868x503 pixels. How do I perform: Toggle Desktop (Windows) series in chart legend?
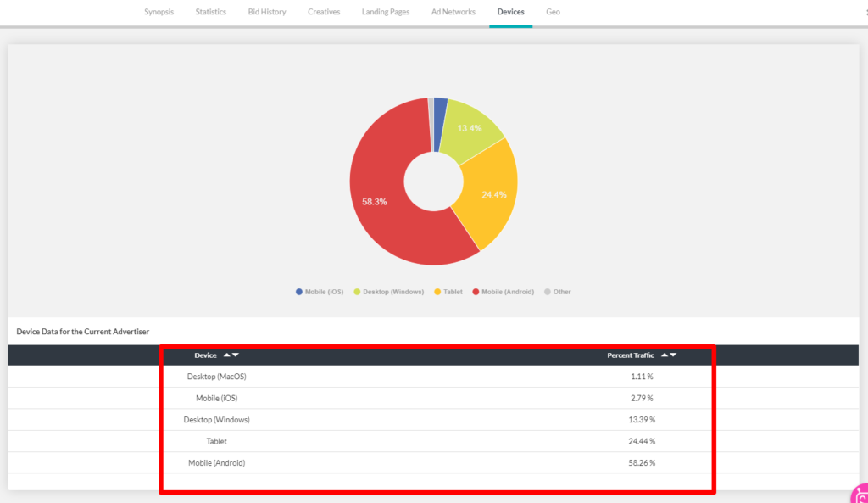[388, 292]
